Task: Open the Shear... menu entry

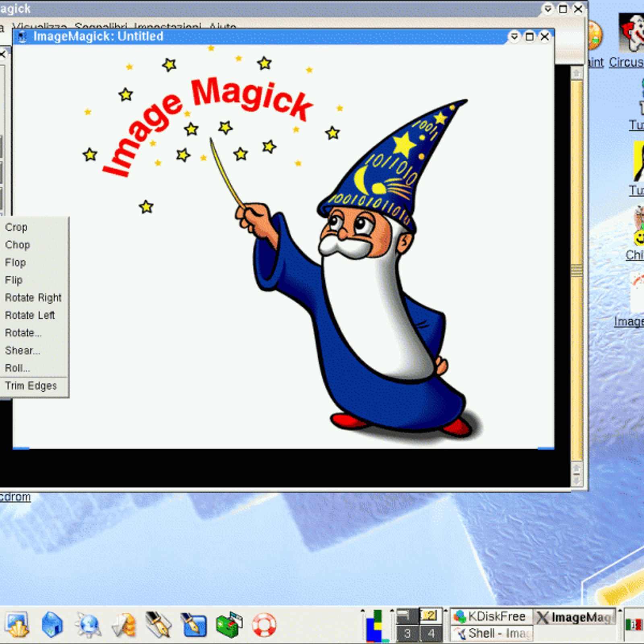Action: pos(34,351)
